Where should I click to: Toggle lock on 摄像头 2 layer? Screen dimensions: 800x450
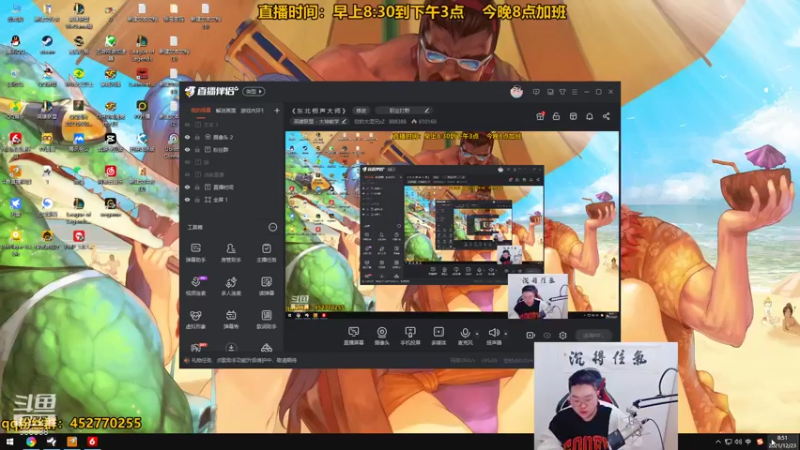coord(197,137)
